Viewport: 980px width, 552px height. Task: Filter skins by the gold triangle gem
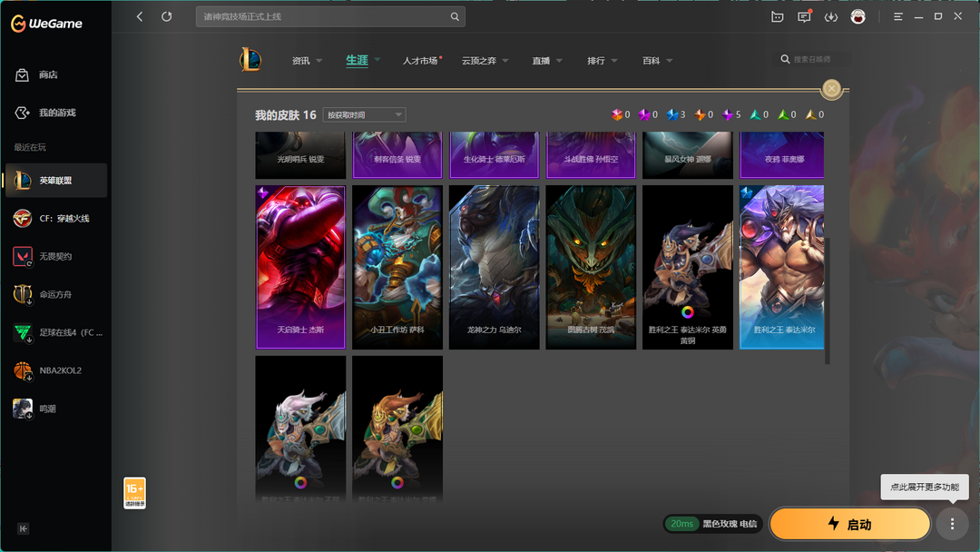[x=810, y=114]
